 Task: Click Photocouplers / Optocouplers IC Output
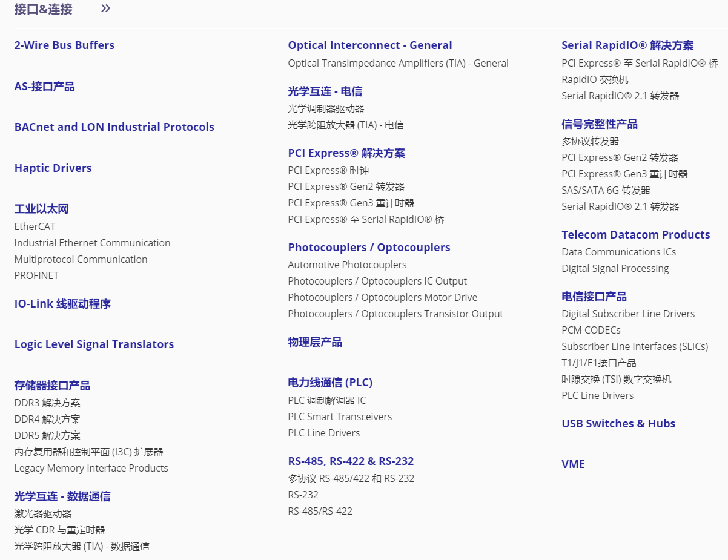pyautogui.click(x=378, y=282)
